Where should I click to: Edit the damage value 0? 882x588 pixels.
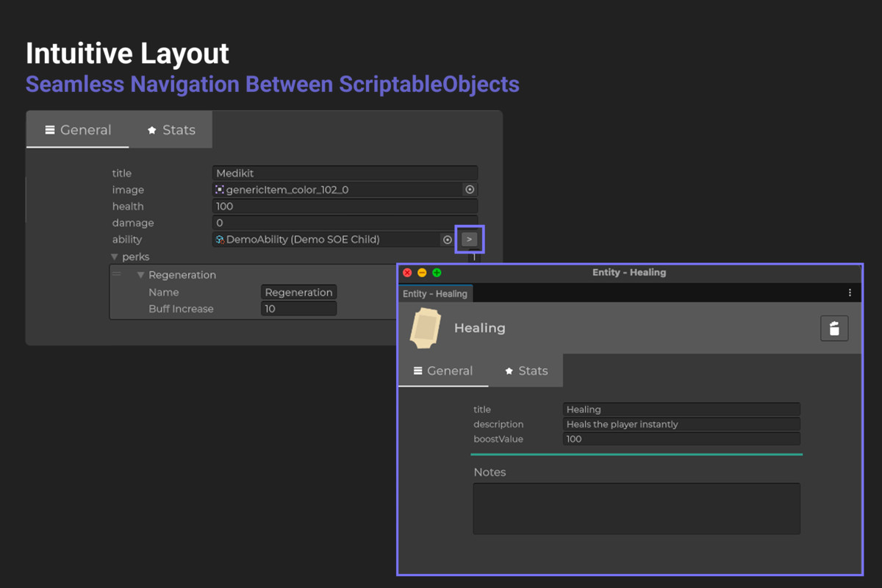tap(345, 223)
